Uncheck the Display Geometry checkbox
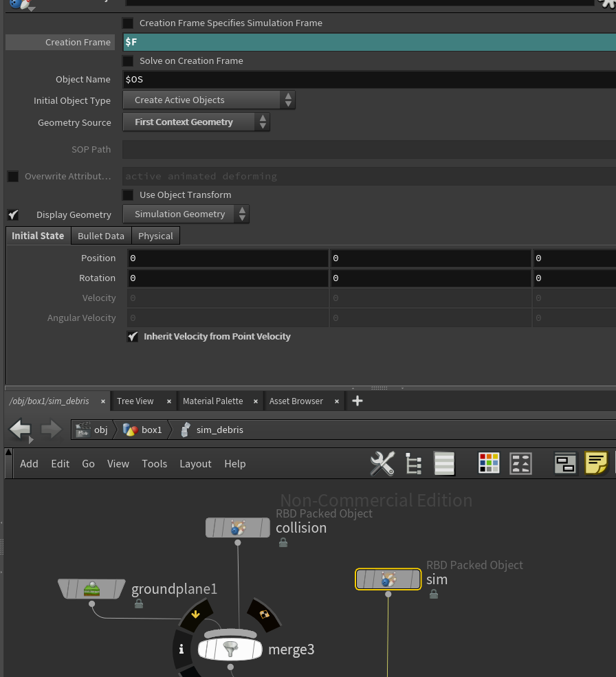The height and width of the screenshot is (677, 616). pyautogui.click(x=13, y=214)
